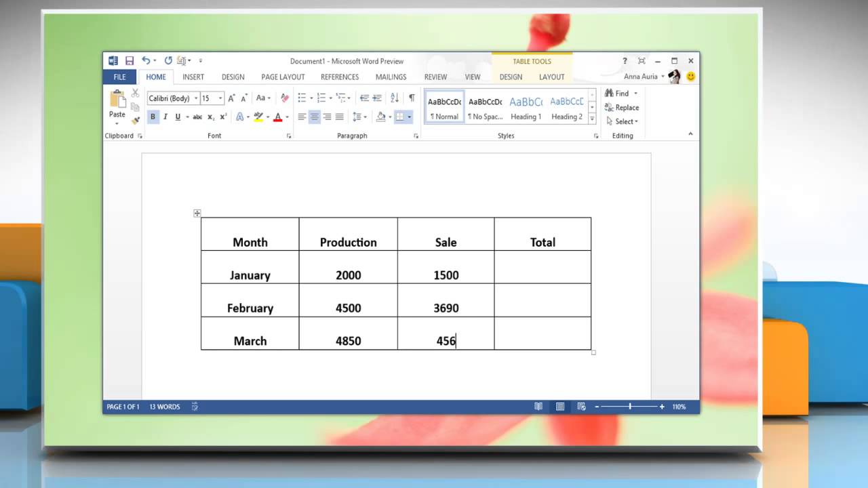Expand the Styles gallery More arrow

pyautogui.click(x=592, y=119)
